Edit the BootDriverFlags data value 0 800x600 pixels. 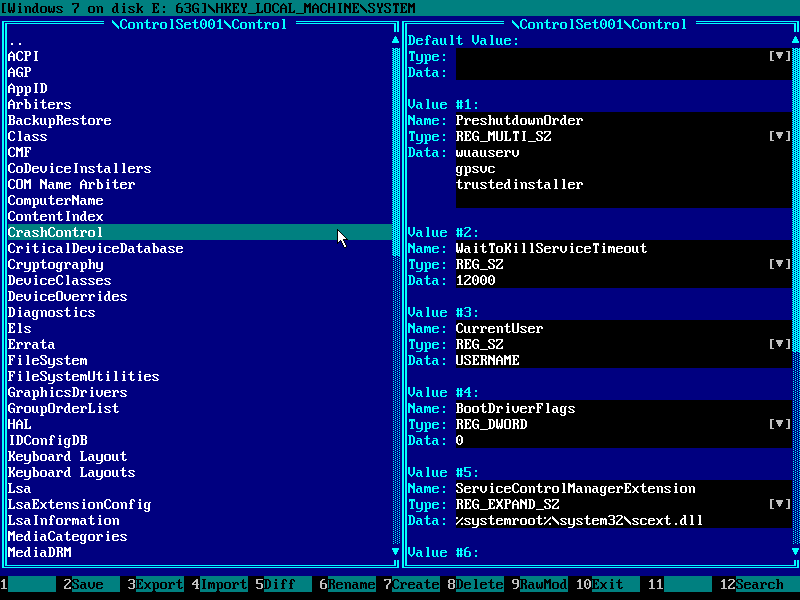pyautogui.click(x=623, y=441)
